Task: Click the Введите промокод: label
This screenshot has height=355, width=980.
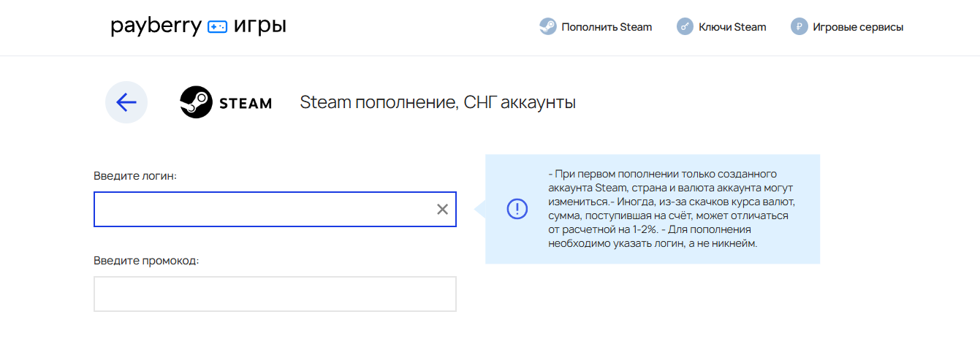Action: 146,261
